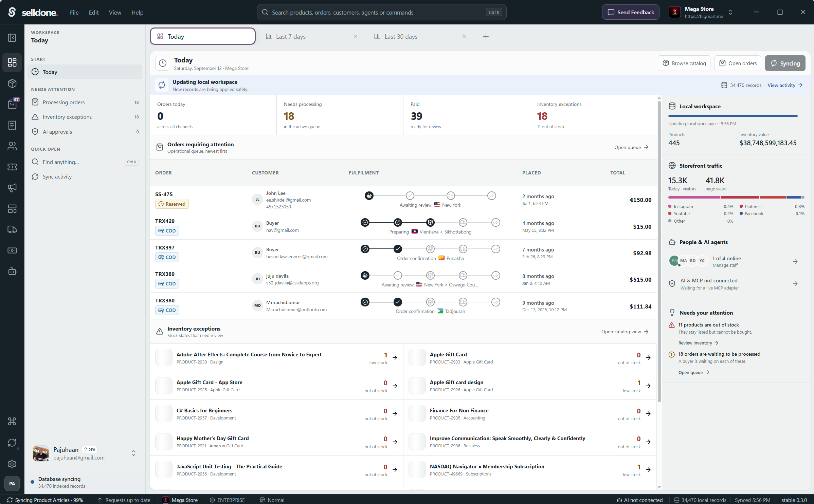The width and height of the screenshot is (814, 504).
Task: Expand the Mega Store switcher
Action: pos(730,12)
